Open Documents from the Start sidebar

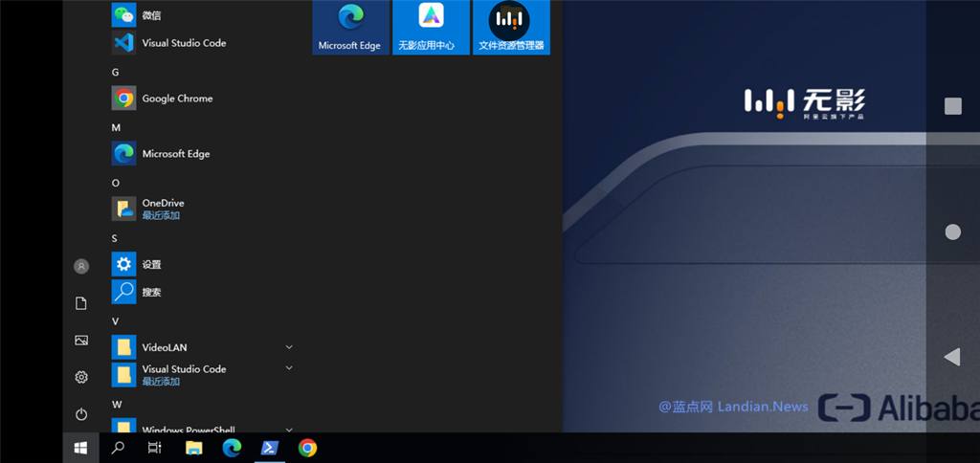pyautogui.click(x=81, y=303)
